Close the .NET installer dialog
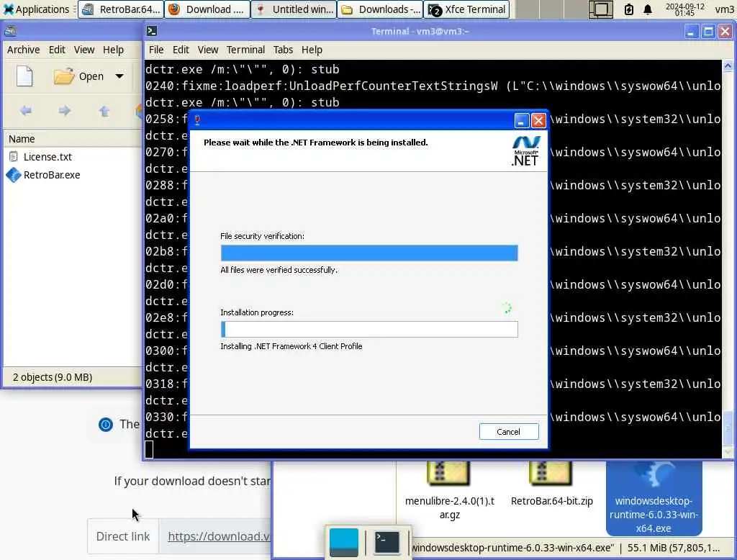Screen dimensions: 737x560 tap(538, 121)
